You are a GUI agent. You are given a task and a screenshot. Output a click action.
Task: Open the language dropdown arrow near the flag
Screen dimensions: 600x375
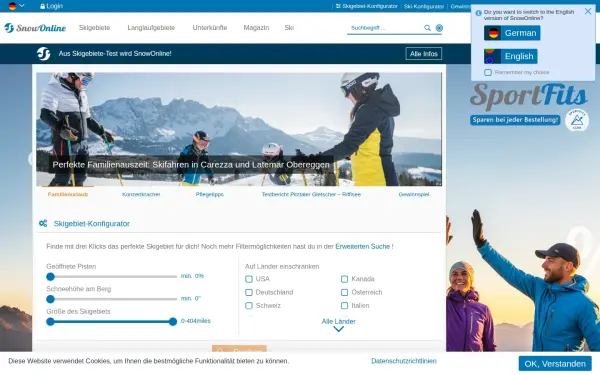(22, 6)
